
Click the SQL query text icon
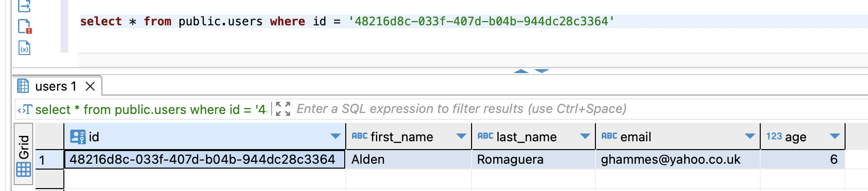click(x=25, y=110)
